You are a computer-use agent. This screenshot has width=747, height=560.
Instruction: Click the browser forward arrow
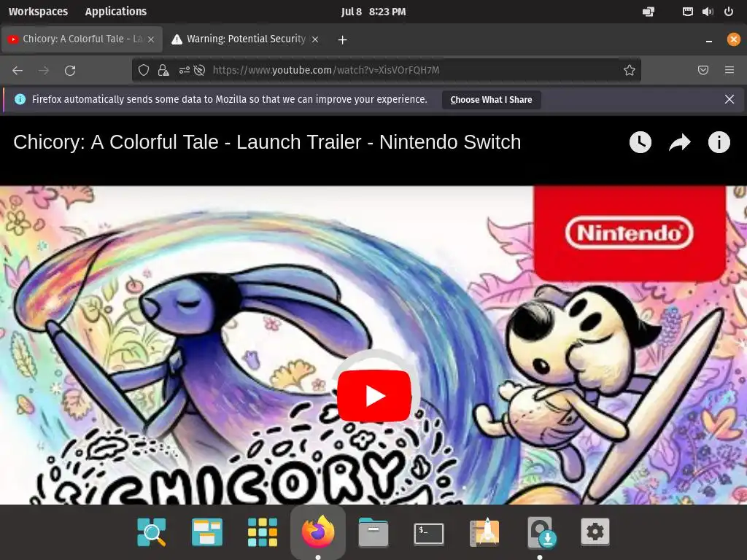click(44, 71)
